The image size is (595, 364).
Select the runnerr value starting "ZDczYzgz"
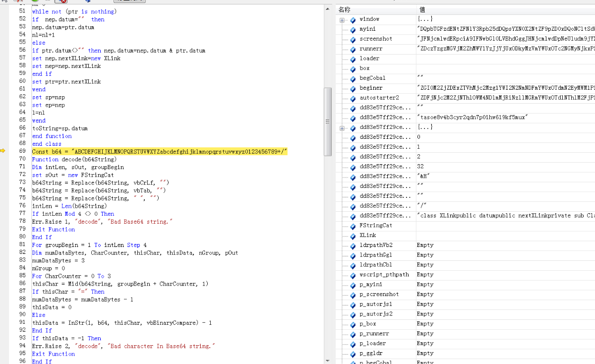(506, 49)
